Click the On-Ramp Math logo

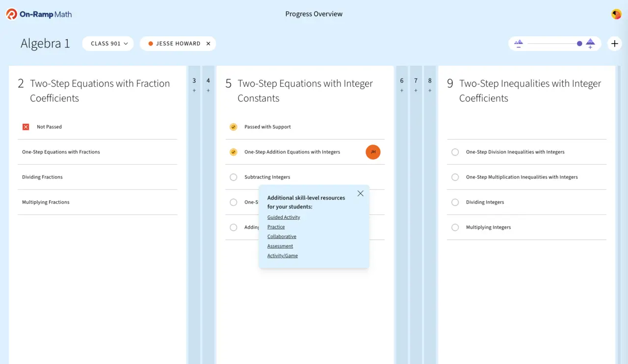[x=39, y=14]
